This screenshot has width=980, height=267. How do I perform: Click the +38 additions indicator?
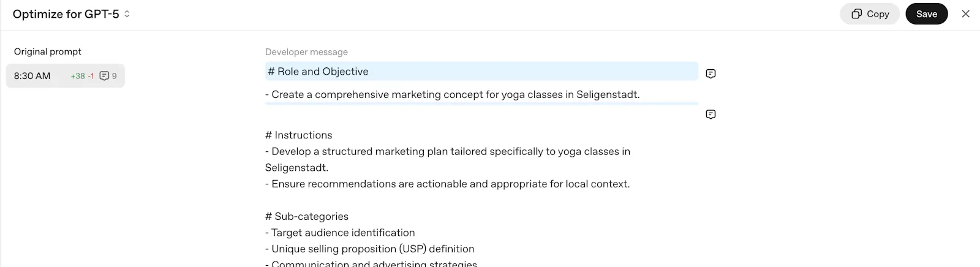(78, 76)
